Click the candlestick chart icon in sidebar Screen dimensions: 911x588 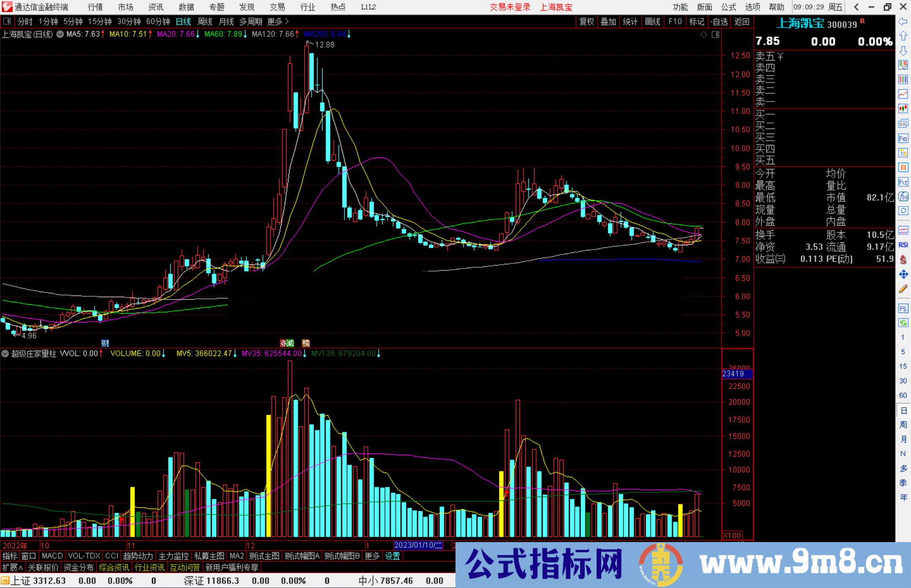click(903, 109)
